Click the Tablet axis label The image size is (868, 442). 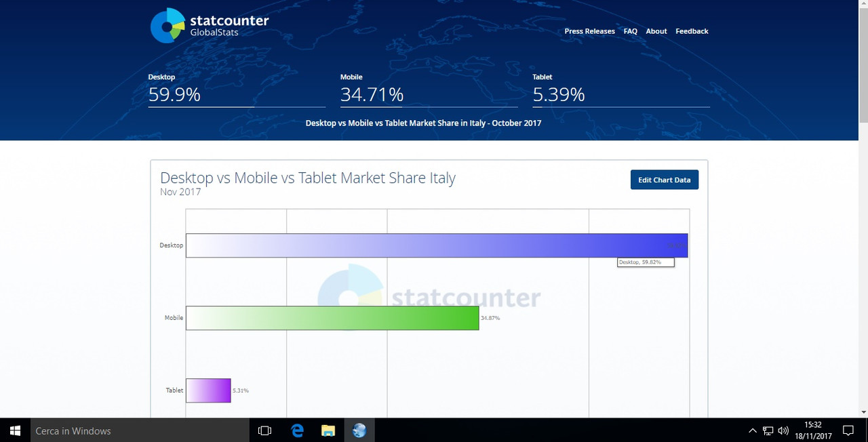tap(174, 390)
